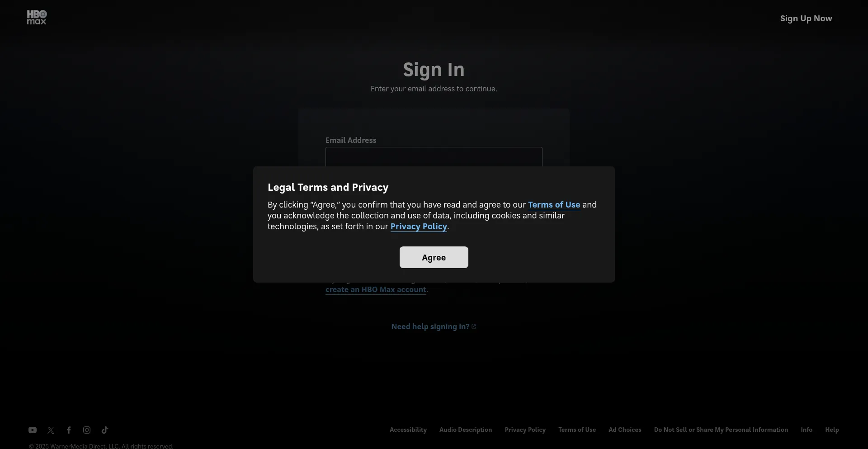Click external-link icon beside Need help signing in
The image size is (868, 449).
click(x=474, y=326)
